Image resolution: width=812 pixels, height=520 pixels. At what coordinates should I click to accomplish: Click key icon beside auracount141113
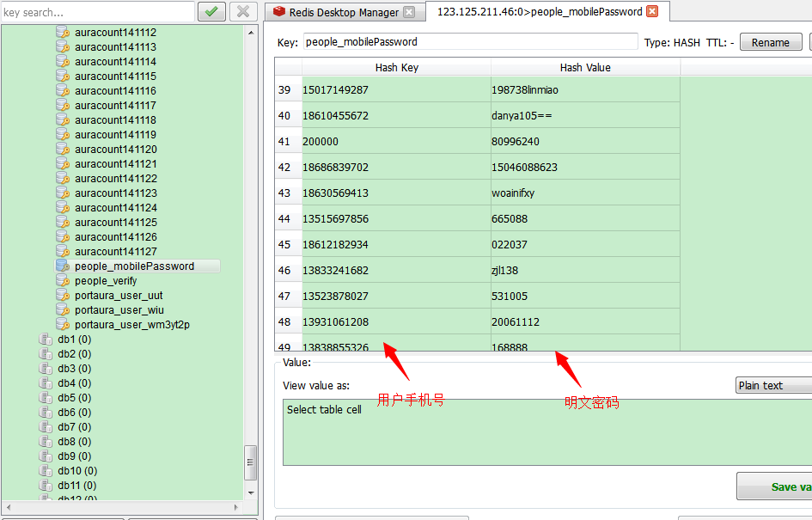(x=63, y=46)
